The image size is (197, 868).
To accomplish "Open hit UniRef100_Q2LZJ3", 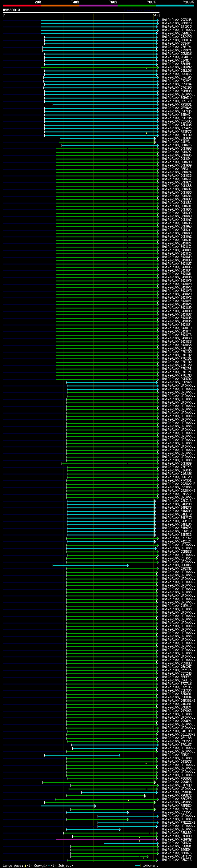I will pos(177,501).
